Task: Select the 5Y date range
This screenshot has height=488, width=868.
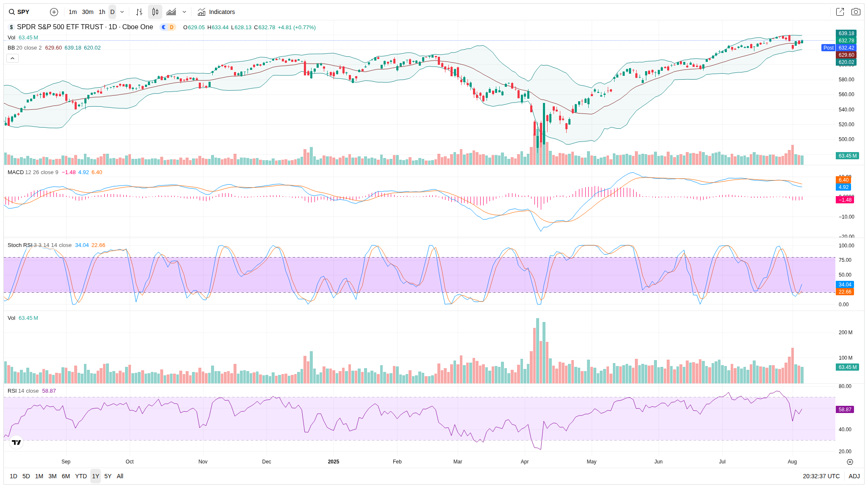Action: point(108,476)
